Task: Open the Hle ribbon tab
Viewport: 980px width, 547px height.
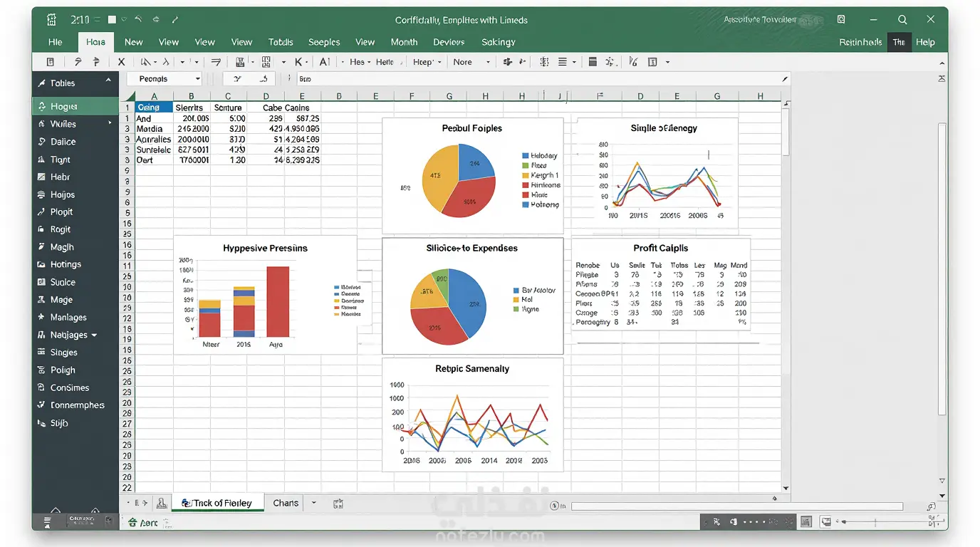Action: 55,42
